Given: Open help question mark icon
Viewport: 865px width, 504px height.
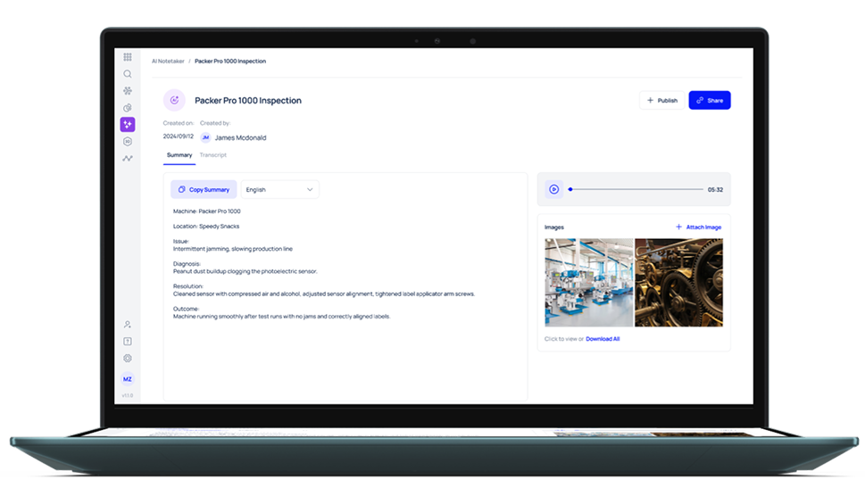Looking at the screenshot, I should [128, 342].
